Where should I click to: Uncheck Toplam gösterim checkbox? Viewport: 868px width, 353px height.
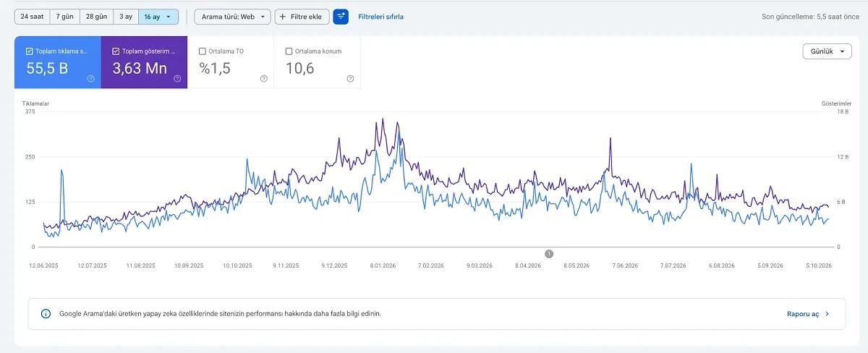click(x=116, y=51)
